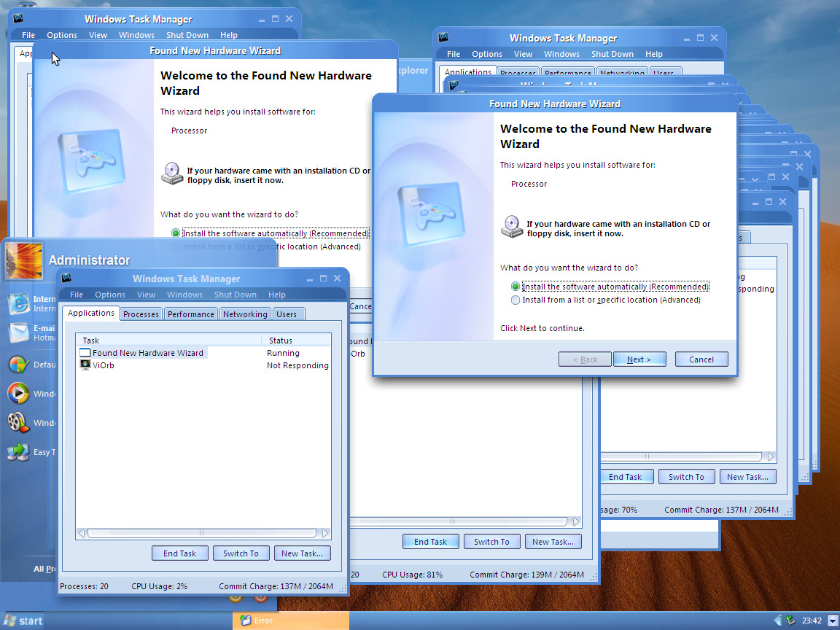
Task: Click the Next > button in the wizard
Action: tap(639, 359)
